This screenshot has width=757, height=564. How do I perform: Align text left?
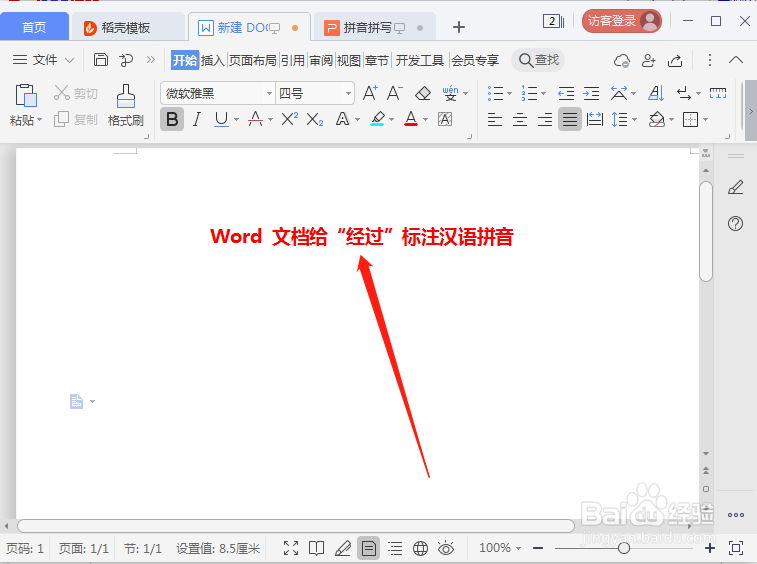pyautogui.click(x=495, y=119)
